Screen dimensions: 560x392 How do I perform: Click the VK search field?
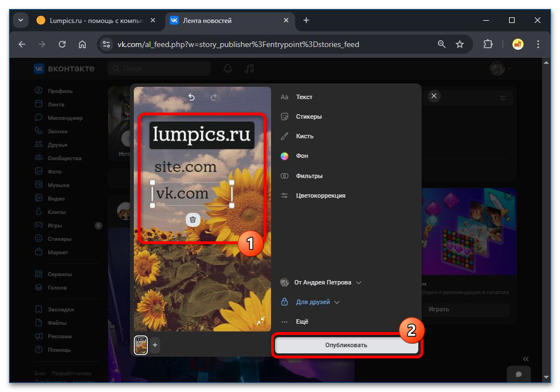pyautogui.click(x=159, y=68)
